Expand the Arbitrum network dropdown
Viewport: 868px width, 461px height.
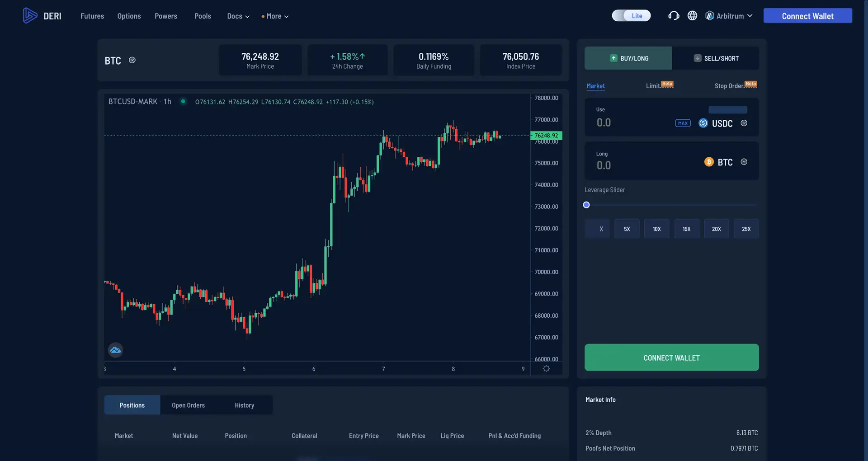pyautogui.click(x=729, y=16)
